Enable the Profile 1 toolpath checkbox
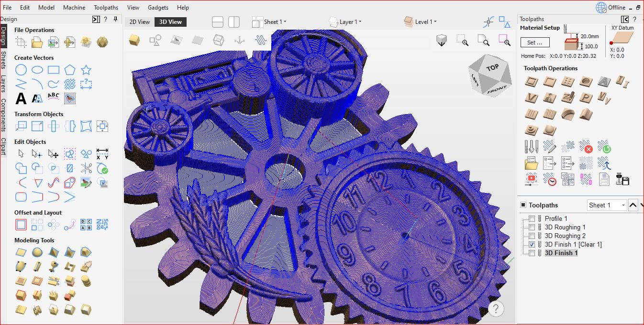This screenshot has height=325, width=644. (x=532, y=218)
